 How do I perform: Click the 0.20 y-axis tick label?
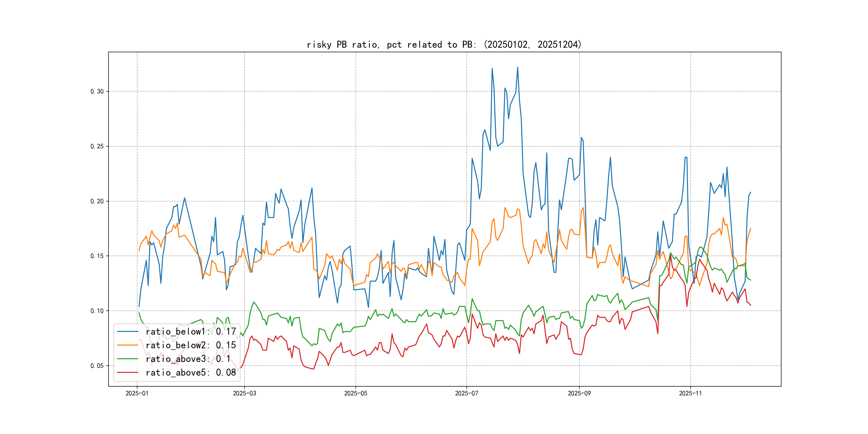tap(97, 201)
